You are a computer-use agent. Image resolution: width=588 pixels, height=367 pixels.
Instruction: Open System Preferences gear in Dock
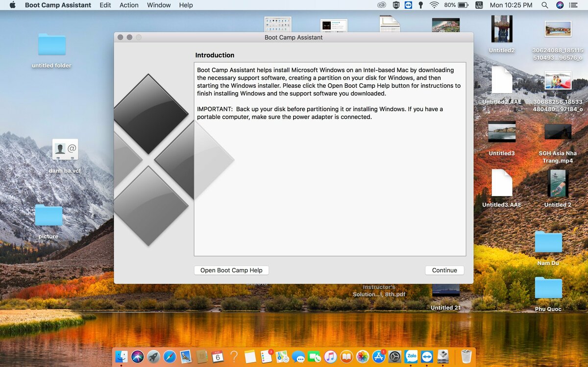(x=394, y=356)
